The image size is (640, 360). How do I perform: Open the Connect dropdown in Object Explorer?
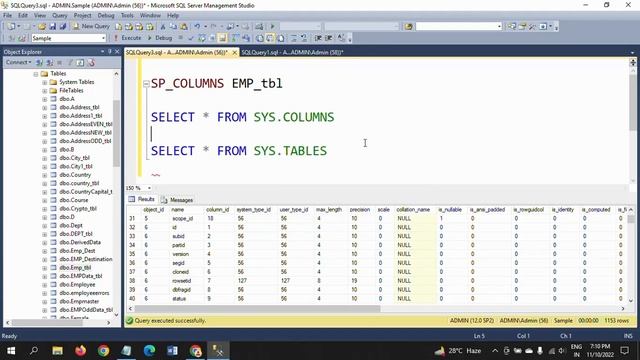tap(19, 62)
